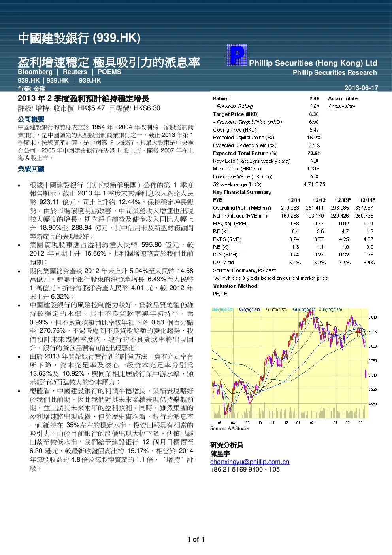The image size is (392, 555).
Task: Click the page indicator 1 of 1
Action: 196,539
